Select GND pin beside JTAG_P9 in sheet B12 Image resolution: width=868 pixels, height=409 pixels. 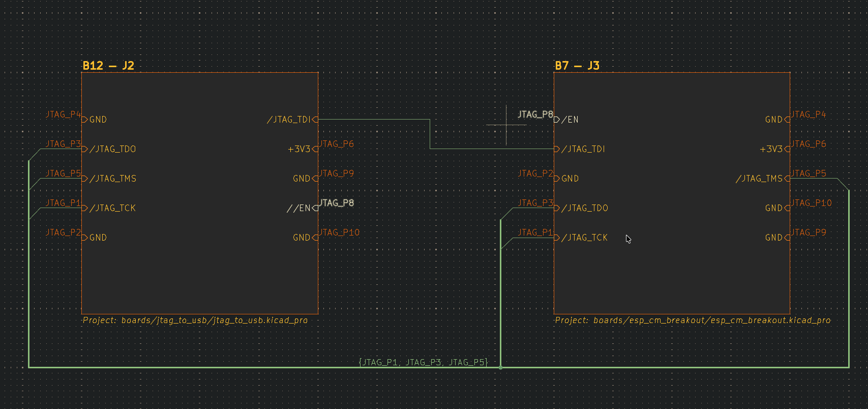(305, 179)
